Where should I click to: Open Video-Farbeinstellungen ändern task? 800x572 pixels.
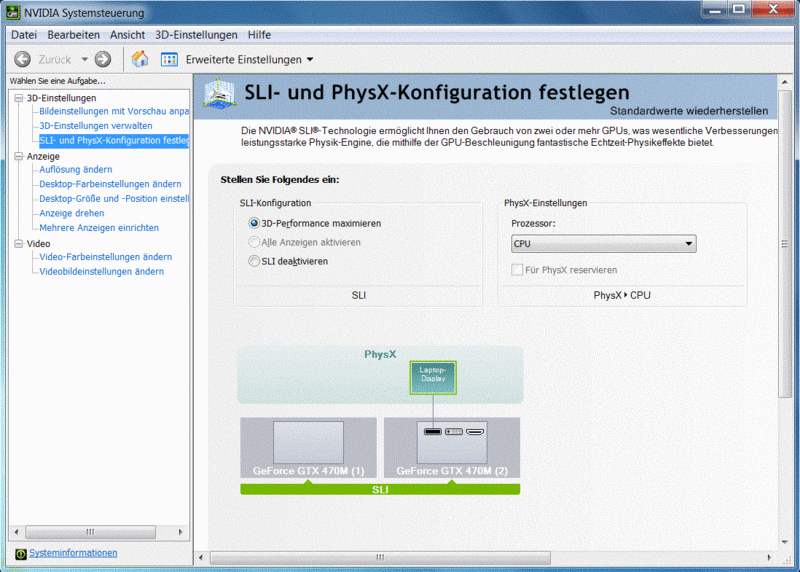[106, 257]
